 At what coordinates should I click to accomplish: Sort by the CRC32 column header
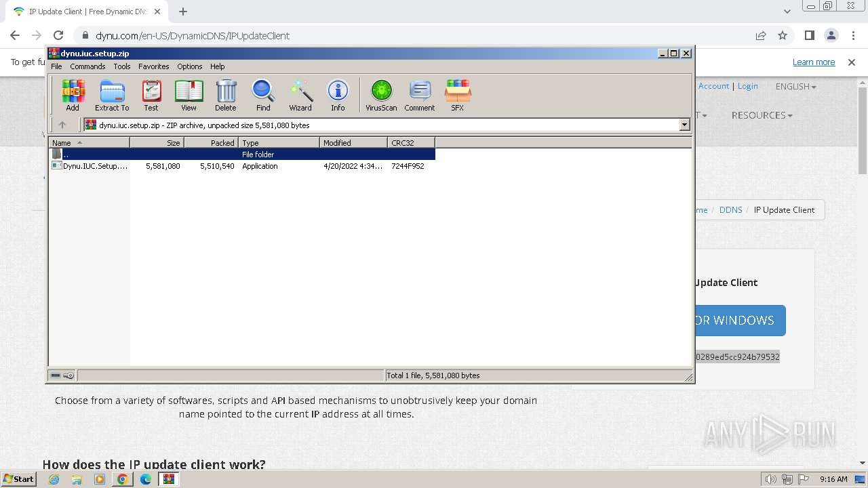pyautogui.click(x=411, y=142)
